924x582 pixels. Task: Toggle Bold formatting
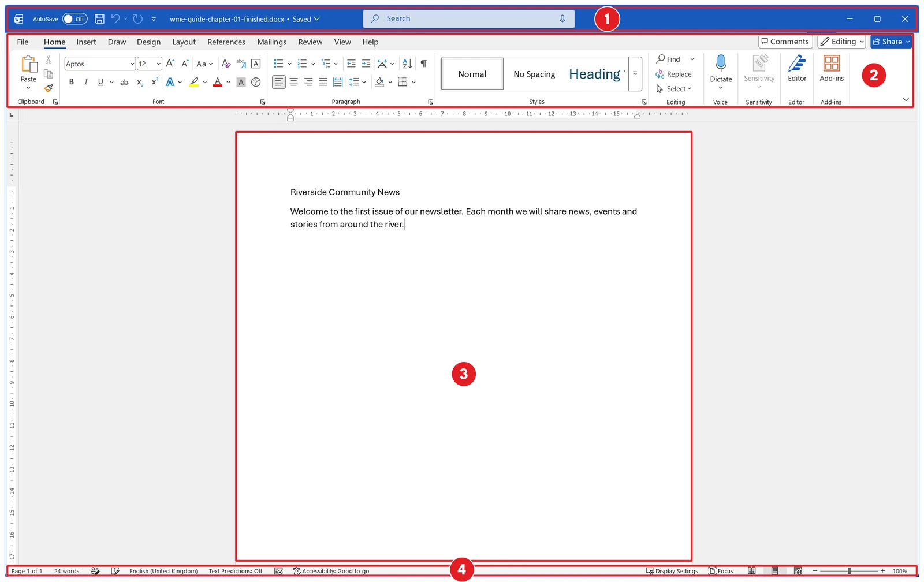coord(72,82)
